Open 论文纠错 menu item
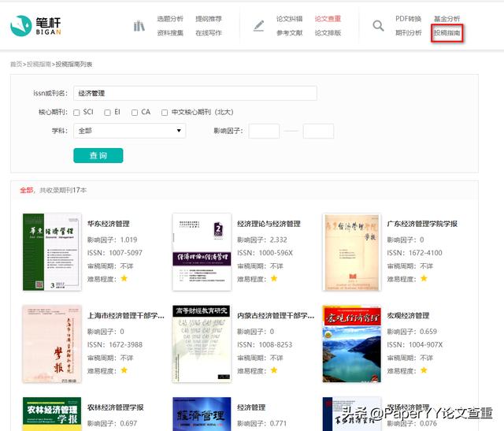This screenshot has height=431, width=504. (x=289, y=19)
